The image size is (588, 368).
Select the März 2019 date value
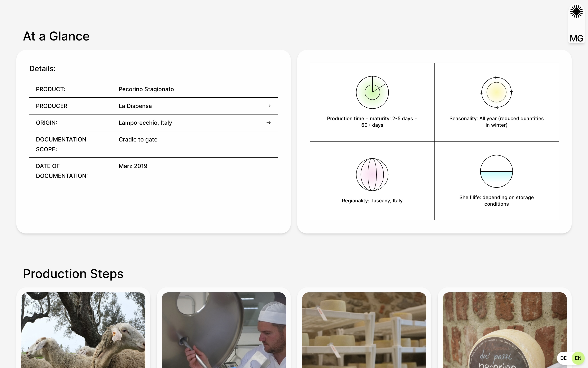point(133,166)
